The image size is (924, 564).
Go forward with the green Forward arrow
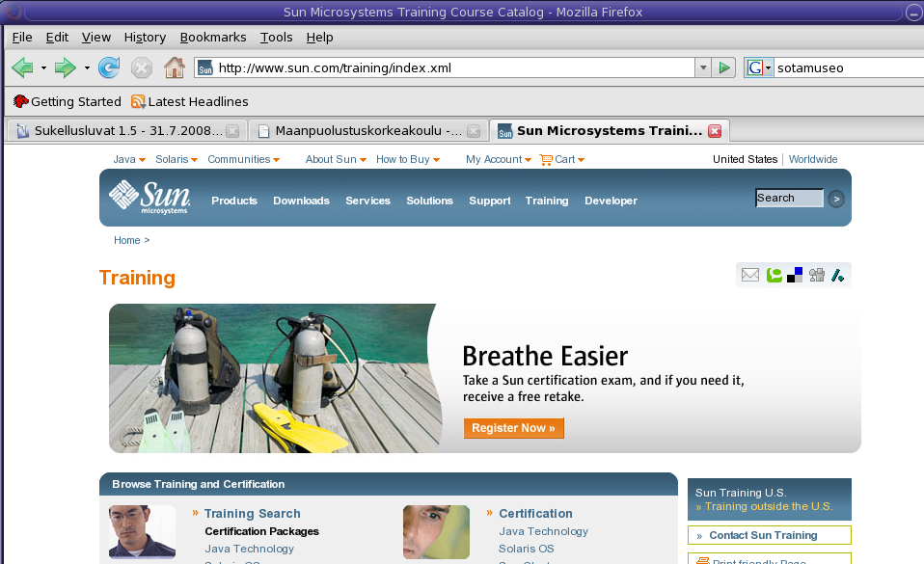pos(65,67)
